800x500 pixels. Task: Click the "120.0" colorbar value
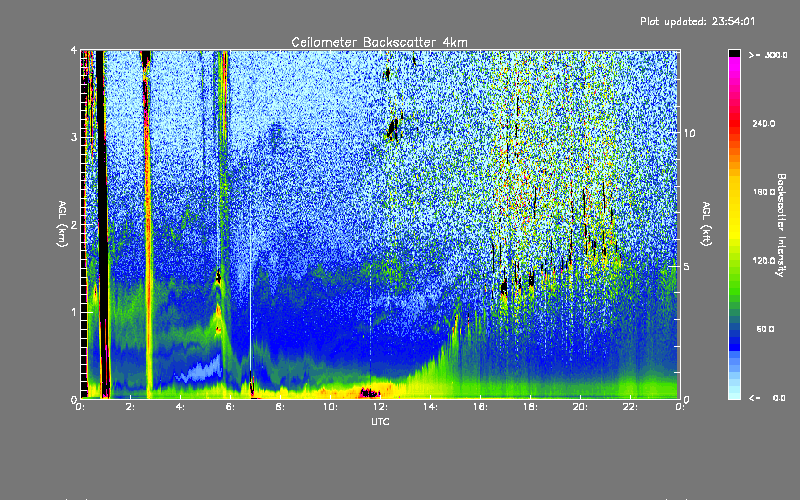764,261
